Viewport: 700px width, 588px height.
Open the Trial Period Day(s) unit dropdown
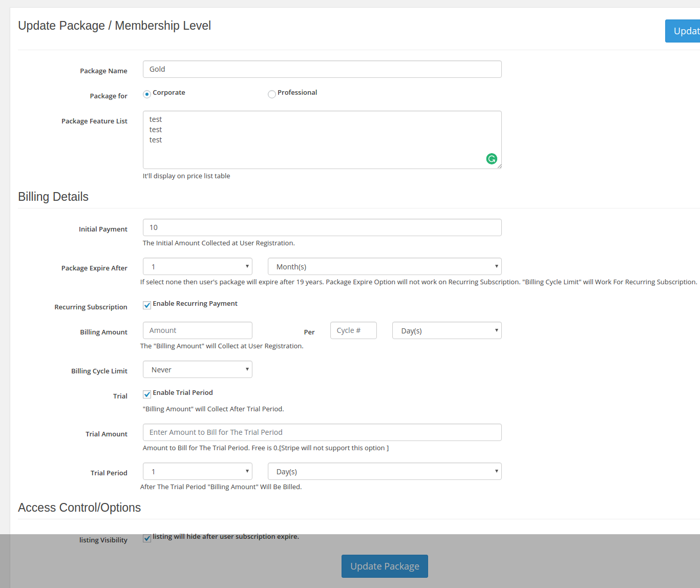(x=385, y=471)
